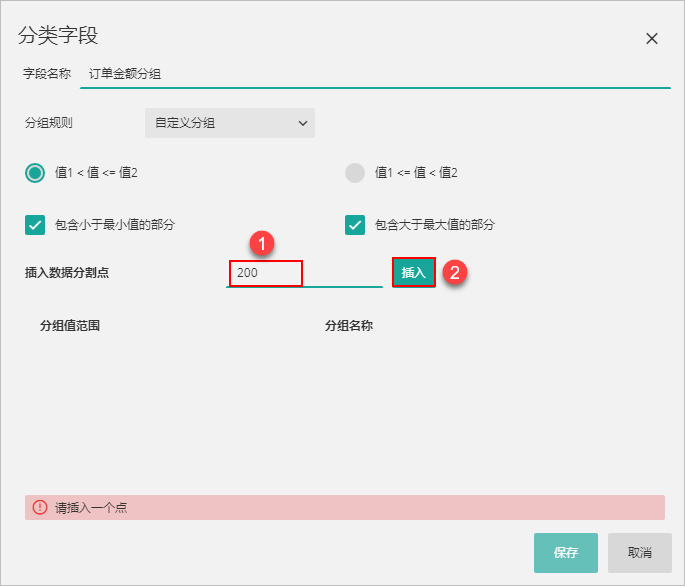685x586 pixels.
Task: Click the 分组值范围 column header
Action: [70, 326]
